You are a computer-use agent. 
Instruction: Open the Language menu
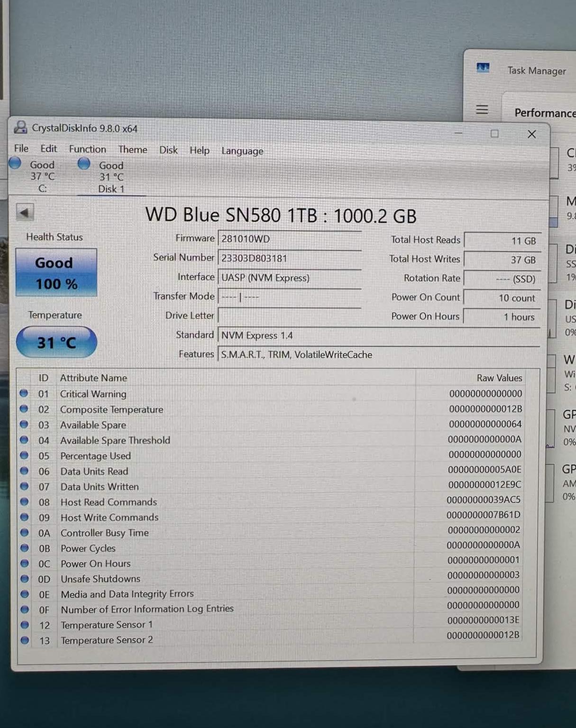242,151
